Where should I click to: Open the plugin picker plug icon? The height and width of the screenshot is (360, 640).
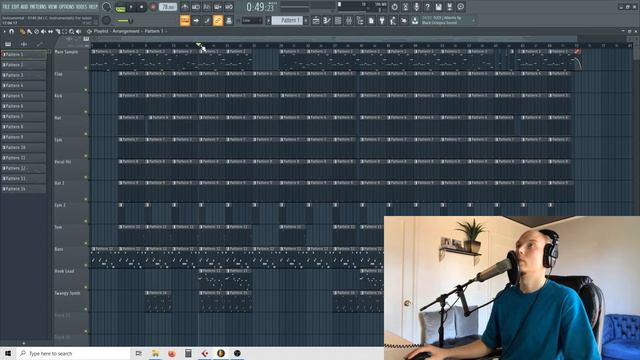coord(382,20)
